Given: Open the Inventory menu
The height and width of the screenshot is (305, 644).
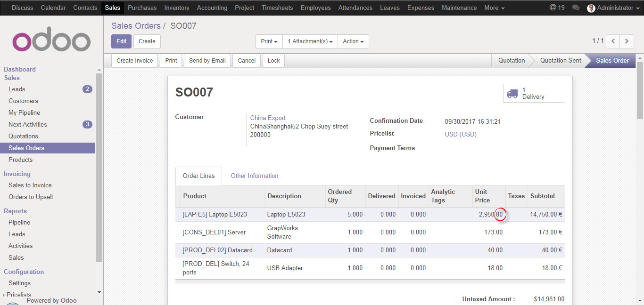Looking at the screenshot, I should (177, 8).
